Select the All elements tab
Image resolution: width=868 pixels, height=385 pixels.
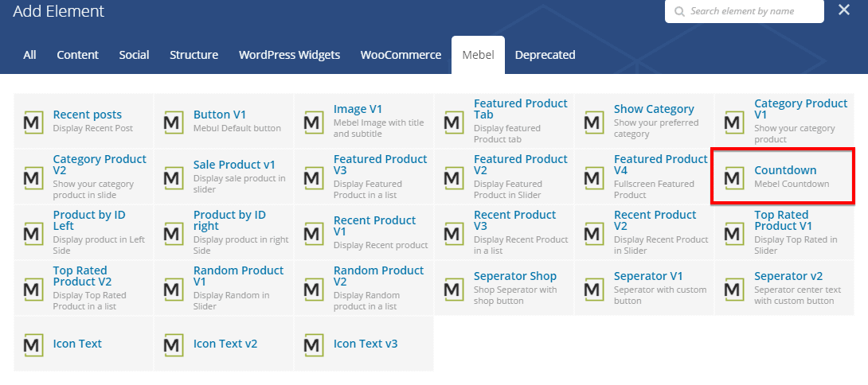click(x=29, y=55)
